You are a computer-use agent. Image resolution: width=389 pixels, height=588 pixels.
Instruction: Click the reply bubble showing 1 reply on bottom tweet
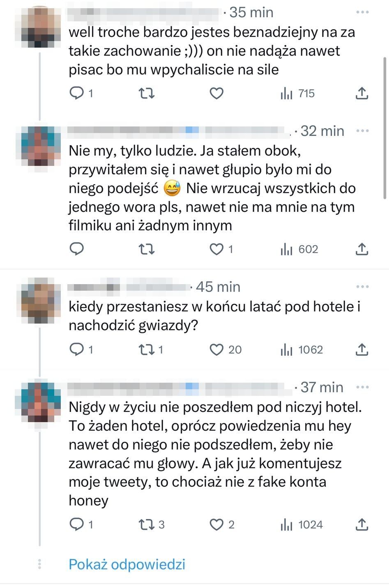tap(78, 524)
